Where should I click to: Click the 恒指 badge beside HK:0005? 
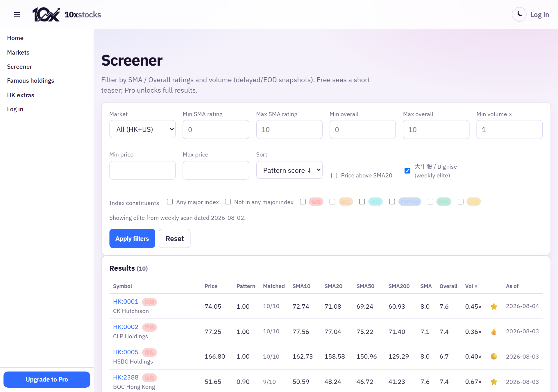pos(149,353)
